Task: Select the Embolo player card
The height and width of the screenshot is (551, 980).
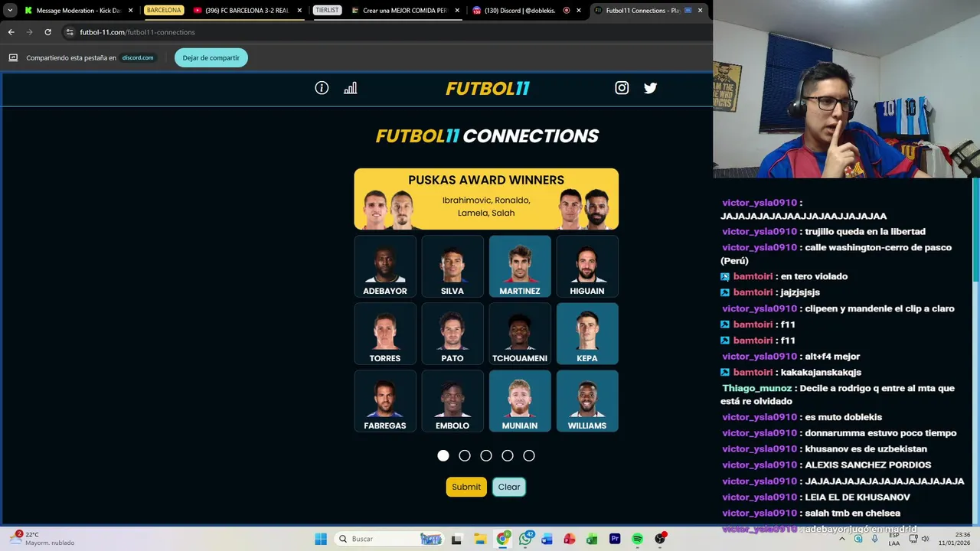Action: 452,401
